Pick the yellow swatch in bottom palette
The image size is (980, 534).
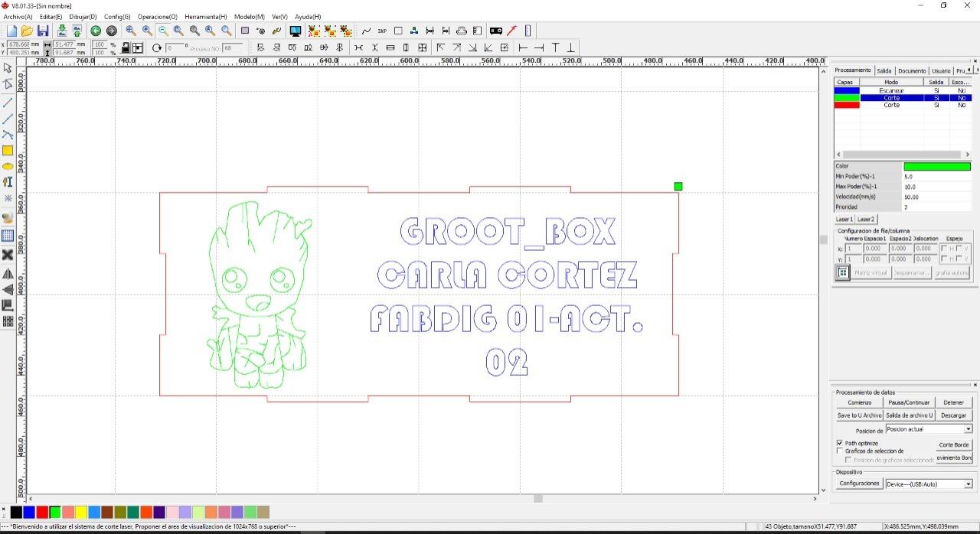[x=80, y=512]
